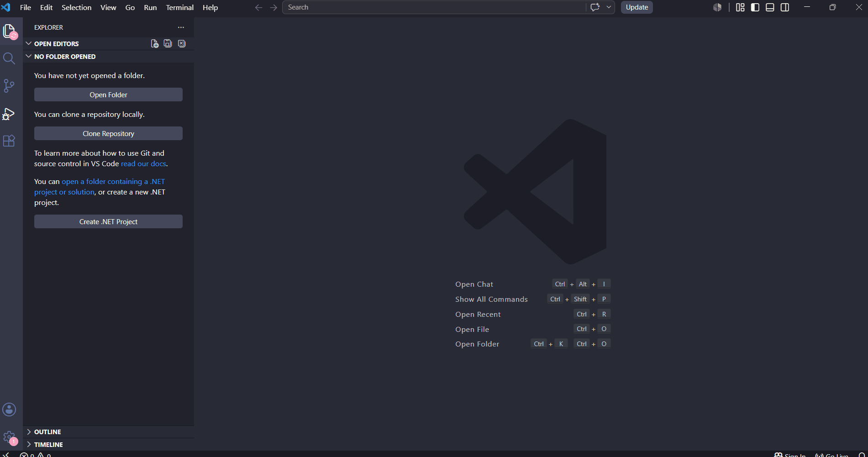Screen dimensions: 868x457
Task: Click the errors and warnings status indicator
Action: (36, 455)
